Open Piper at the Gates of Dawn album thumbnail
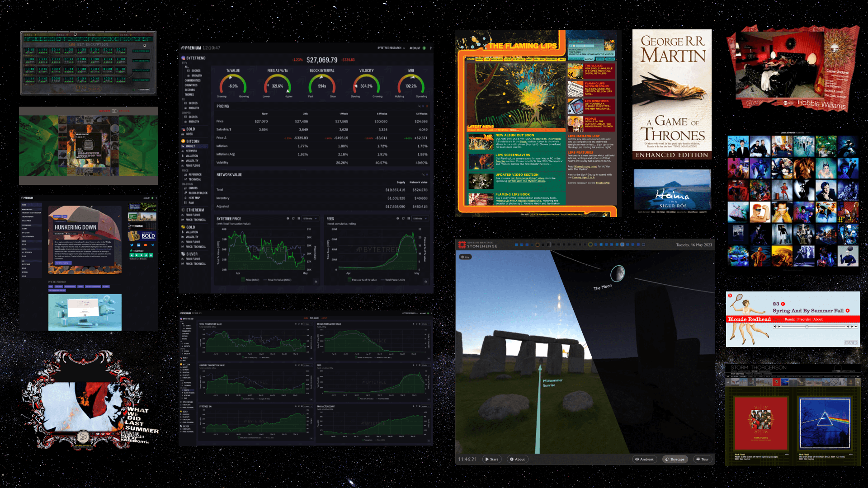 [x=761, y=423]
